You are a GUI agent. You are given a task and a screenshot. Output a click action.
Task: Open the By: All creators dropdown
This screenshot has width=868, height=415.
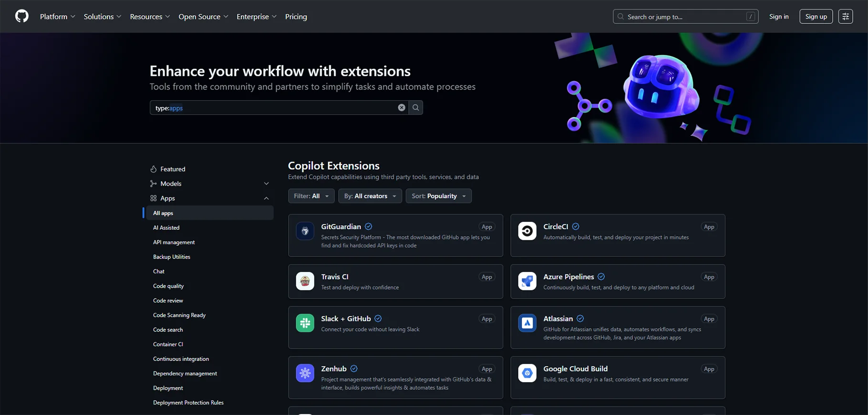[370, 196]
